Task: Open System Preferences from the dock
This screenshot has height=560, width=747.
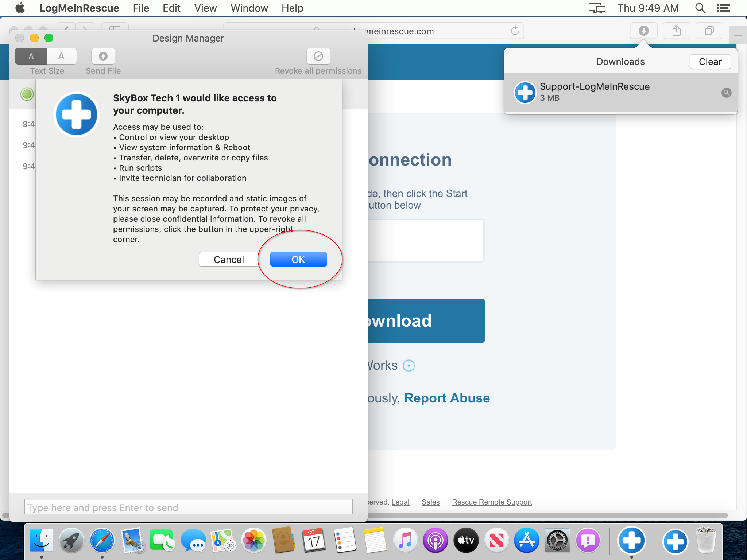Action: click(x=557, y=541)
